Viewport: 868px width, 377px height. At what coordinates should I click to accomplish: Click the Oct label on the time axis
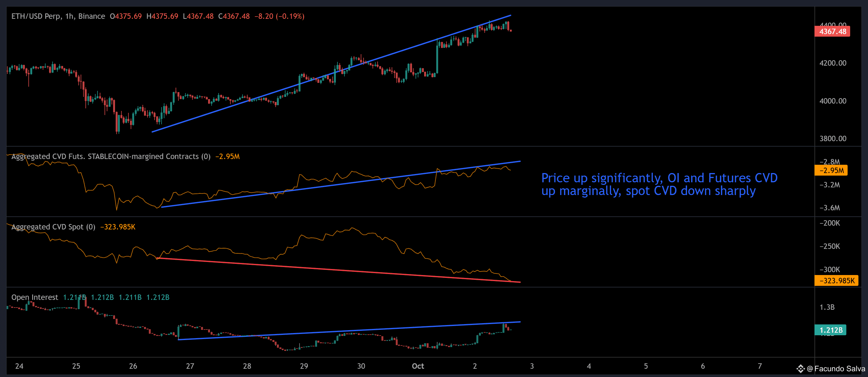418,366
